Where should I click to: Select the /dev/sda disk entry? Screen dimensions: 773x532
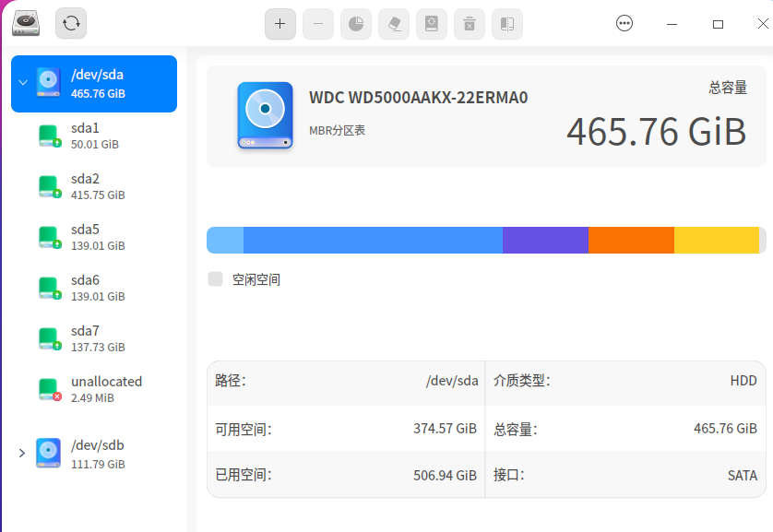pyautogui.click(x=94, y=84)
